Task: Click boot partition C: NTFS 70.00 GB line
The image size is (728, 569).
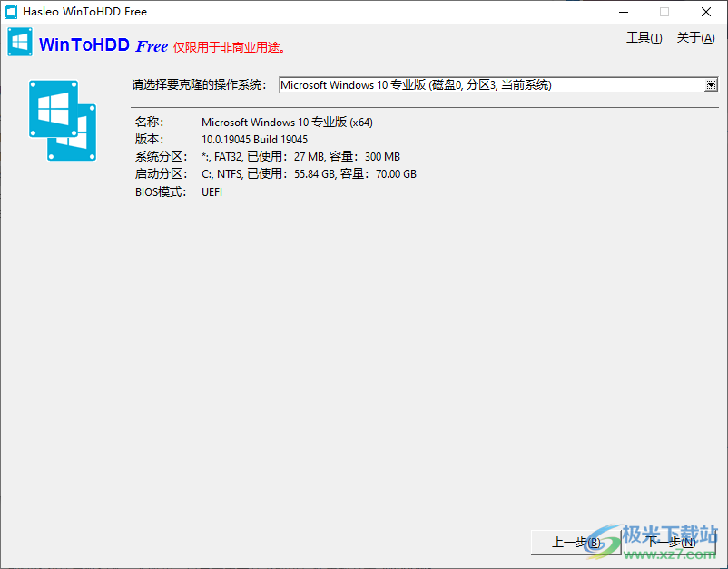Action: click(309, 173)
